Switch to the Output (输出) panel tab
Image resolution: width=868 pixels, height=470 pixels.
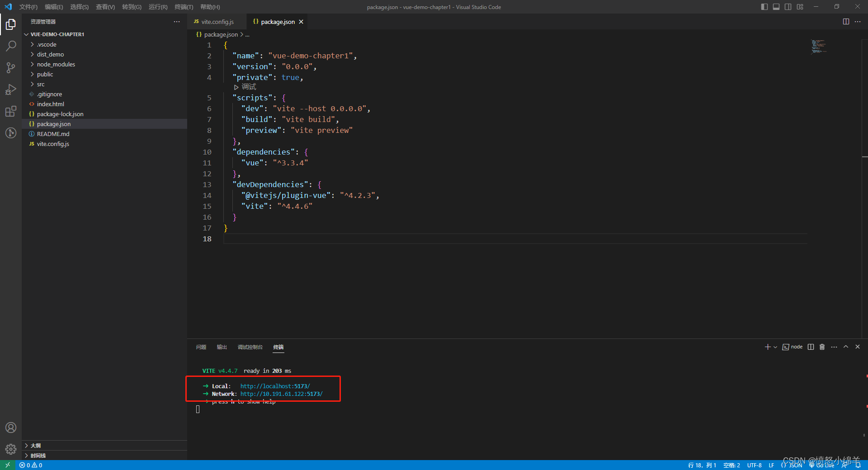pos(222,347)
